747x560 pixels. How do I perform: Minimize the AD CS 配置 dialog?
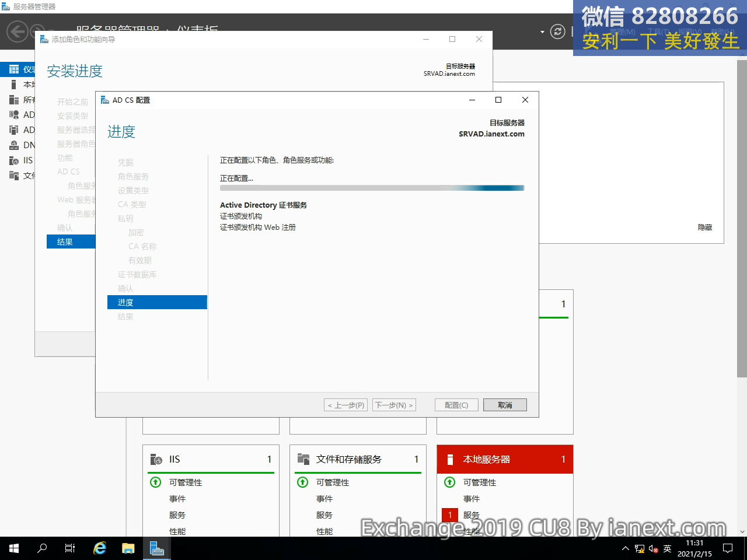[x=472, y=100]
